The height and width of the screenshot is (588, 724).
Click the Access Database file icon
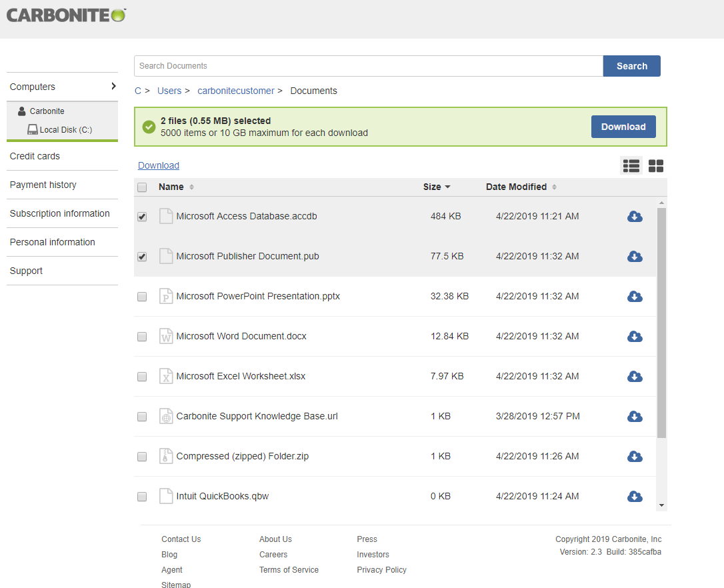[166, 216]
